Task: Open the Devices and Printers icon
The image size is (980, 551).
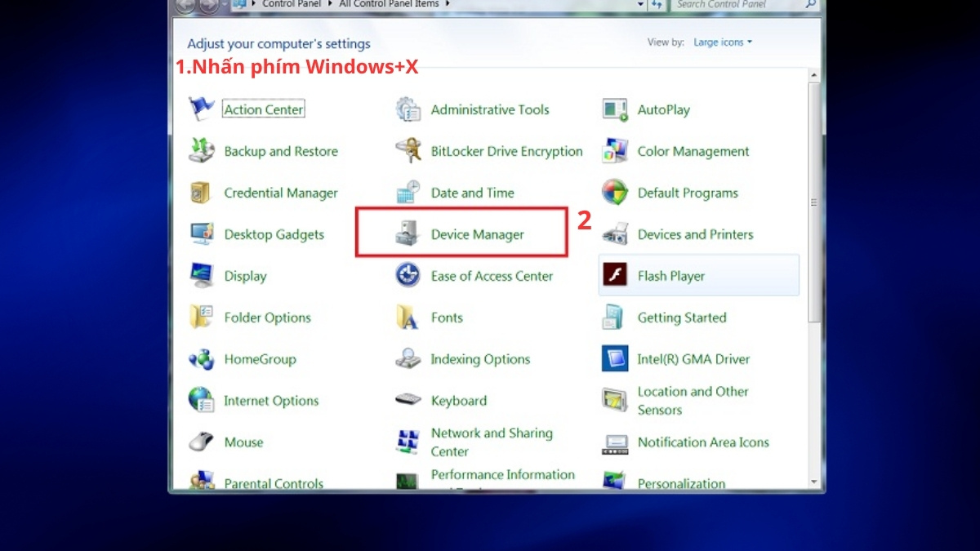Action: pyautogui.click(x=615, y=234)
